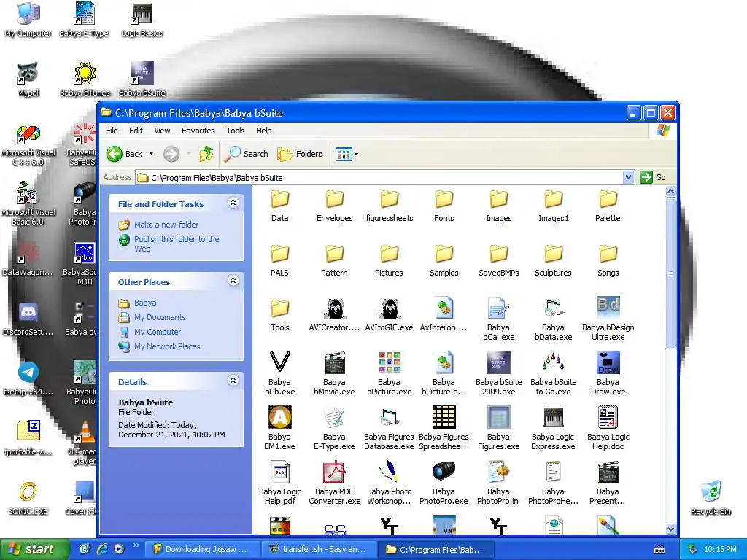Select the Babya PhotoPro.ini icon
The width and height of the screenshot is (747, 560).
tap(499, 472)
